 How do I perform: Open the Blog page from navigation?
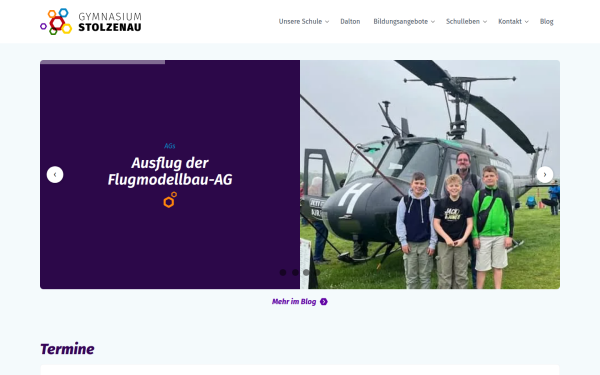click(546, 21)
